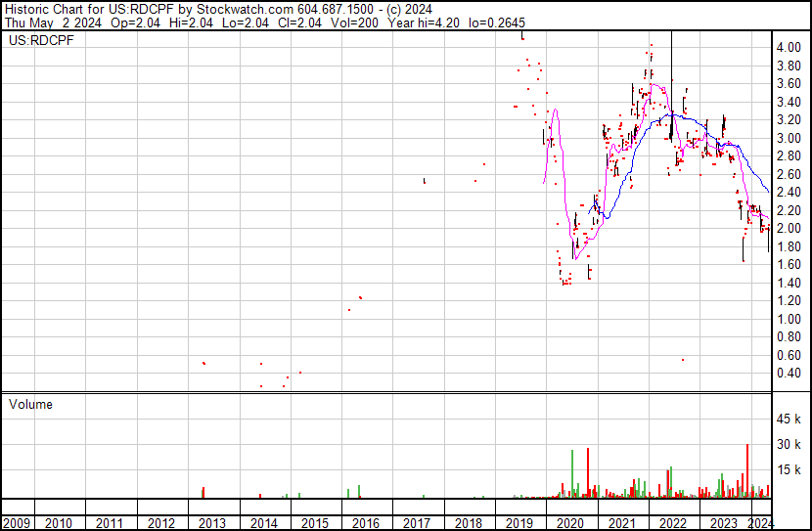Select the 2013 year on the timeline
Screen dimensions: 812x531
coord(212,523)
